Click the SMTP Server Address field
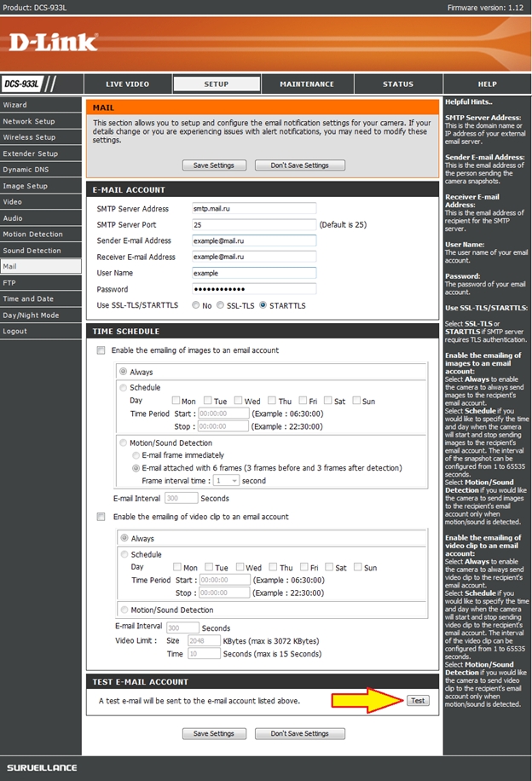The width and height of the screenshot is (532, 781). point(254,208)
